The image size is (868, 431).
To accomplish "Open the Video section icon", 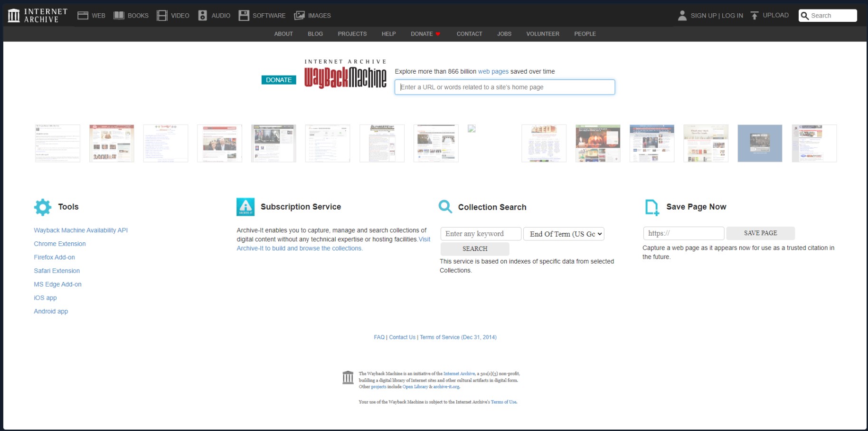I will coord(162,16).
